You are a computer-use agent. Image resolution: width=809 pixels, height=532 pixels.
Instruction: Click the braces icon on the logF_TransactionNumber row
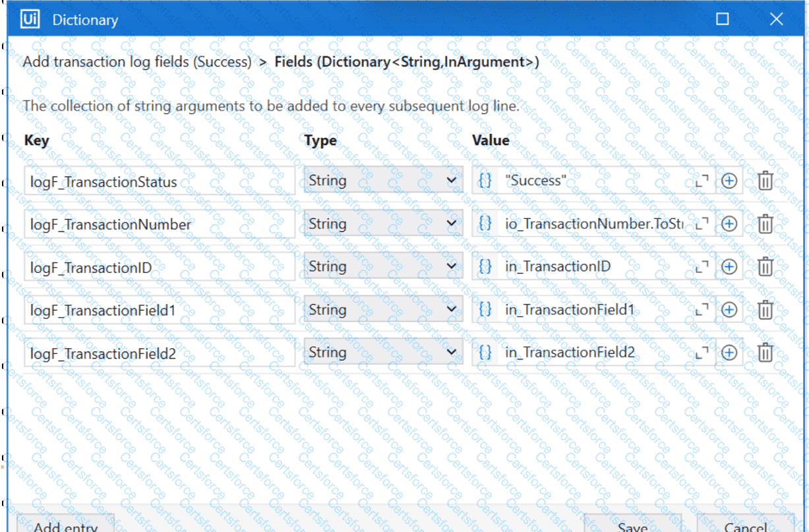pyautogui.click(x=485, y=223)
